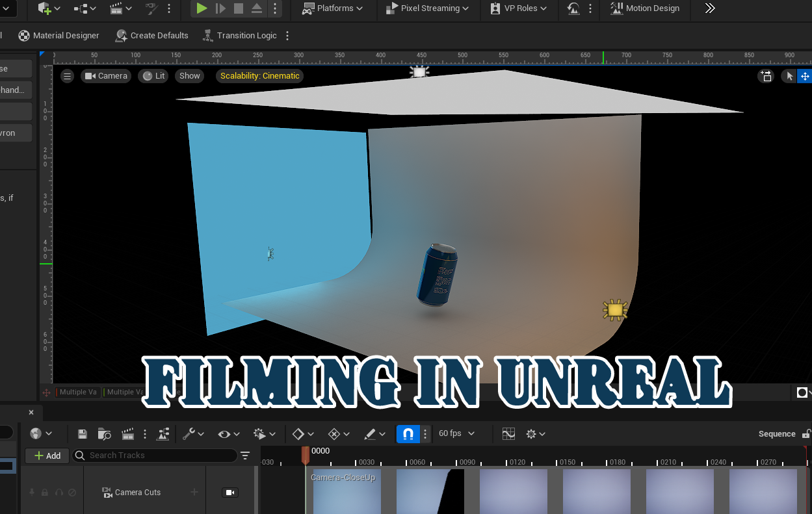Select the light icon above the ceiling

419,71
